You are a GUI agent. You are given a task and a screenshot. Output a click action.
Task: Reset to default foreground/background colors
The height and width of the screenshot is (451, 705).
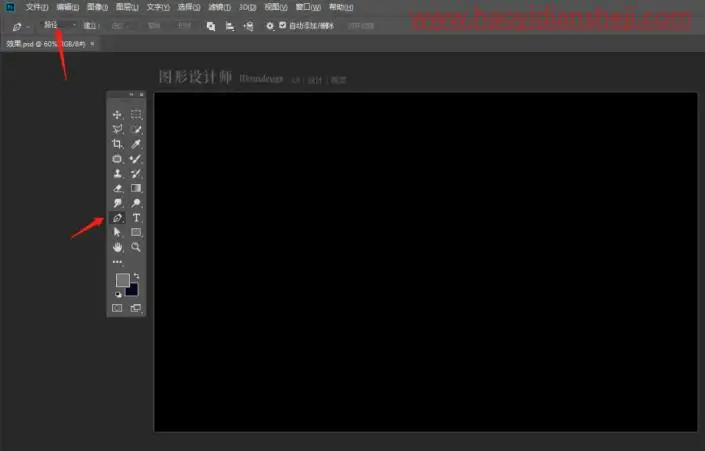click(118, 295)
